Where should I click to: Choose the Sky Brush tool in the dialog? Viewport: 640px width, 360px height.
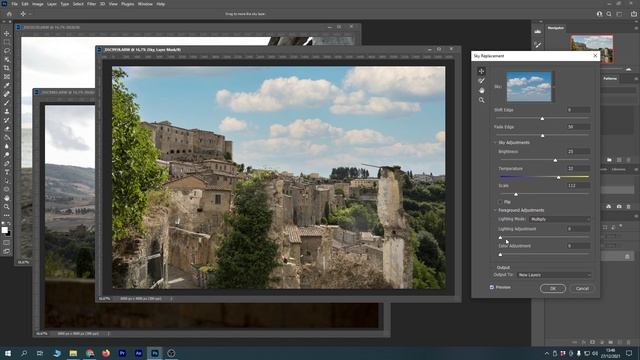click(x=482, y=81)
